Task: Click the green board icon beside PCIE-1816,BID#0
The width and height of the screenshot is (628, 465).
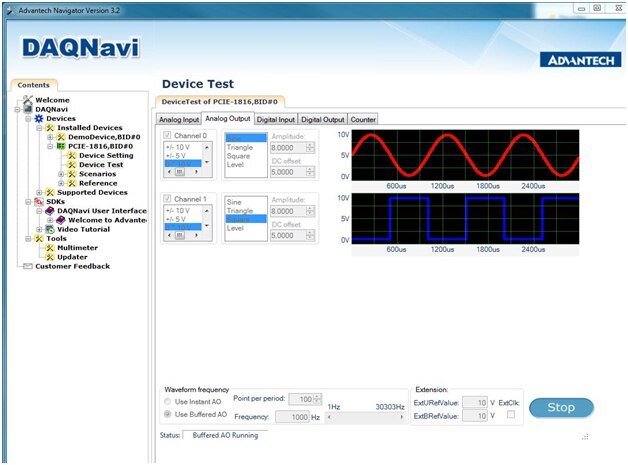Action: coord(60,146)
